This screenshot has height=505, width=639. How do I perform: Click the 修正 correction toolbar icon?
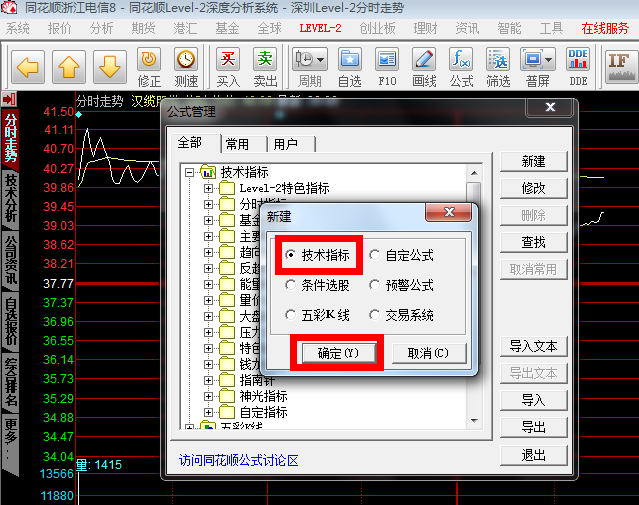click(148, 66)
